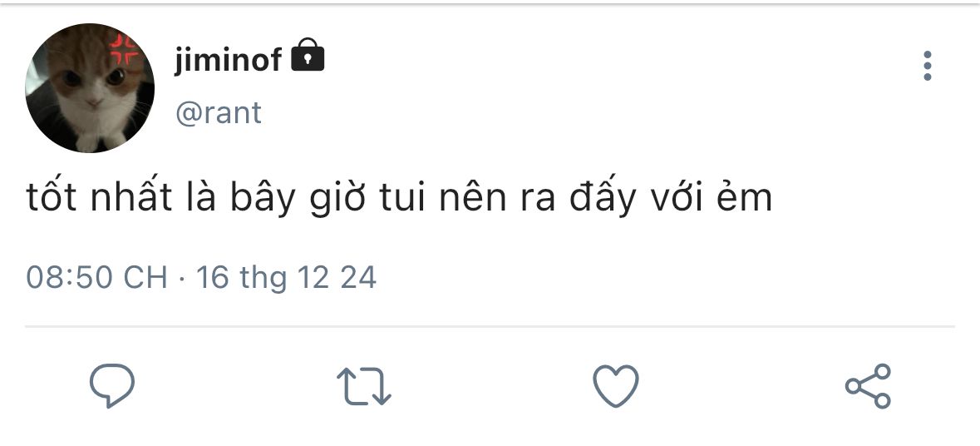Open the cat profile picture
This screenshot has width=980, height=446.
click(x=90, y=88)
